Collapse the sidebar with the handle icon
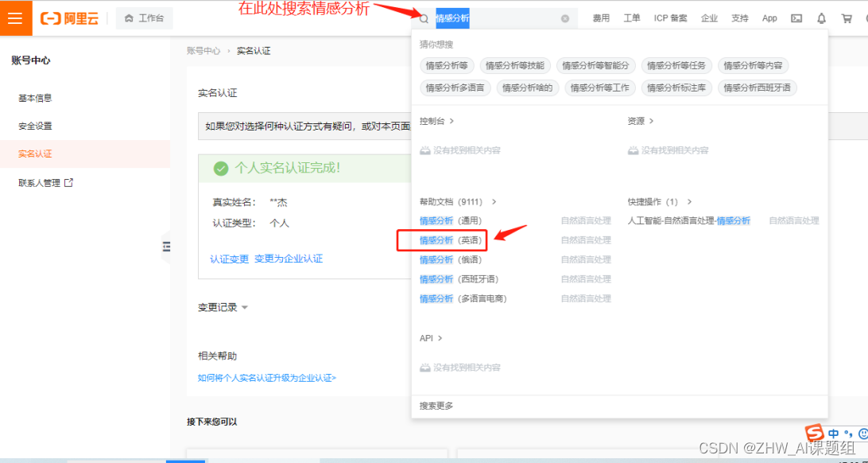Viewport: 868px width, 463px height. (x=166, y=247)
